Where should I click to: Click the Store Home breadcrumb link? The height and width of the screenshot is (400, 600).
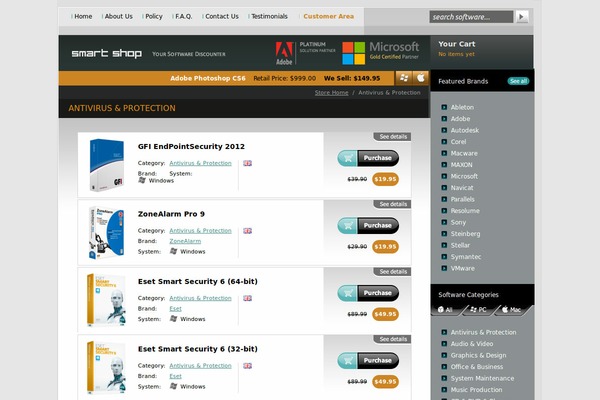point(331,93)
